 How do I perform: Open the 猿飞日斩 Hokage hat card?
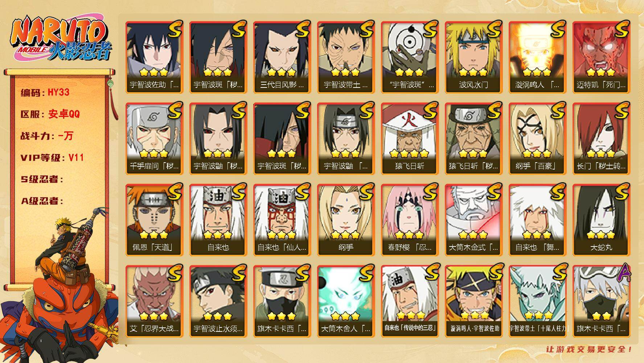pyautogui.click(x=410, y=139)
